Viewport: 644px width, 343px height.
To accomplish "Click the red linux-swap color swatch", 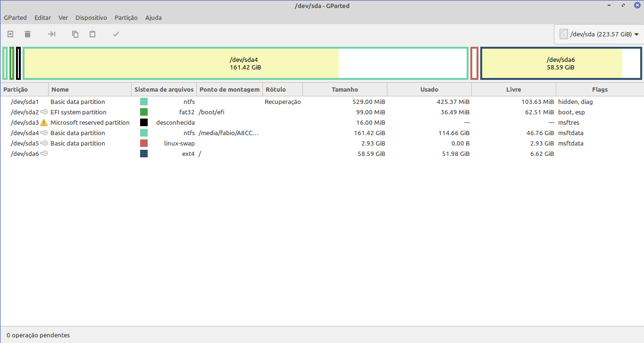I will 144,143.
